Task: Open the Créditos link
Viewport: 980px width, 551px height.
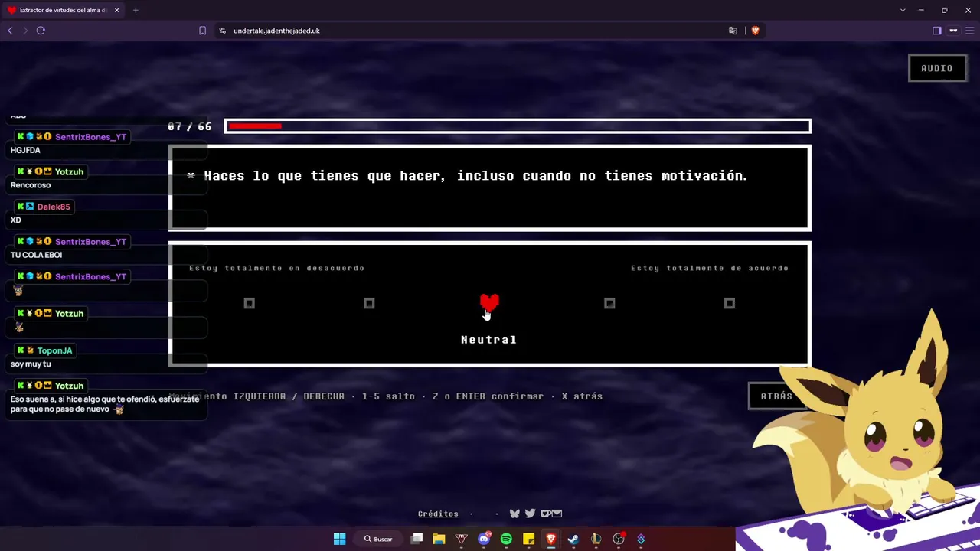Action: click(x=438, y=514)
